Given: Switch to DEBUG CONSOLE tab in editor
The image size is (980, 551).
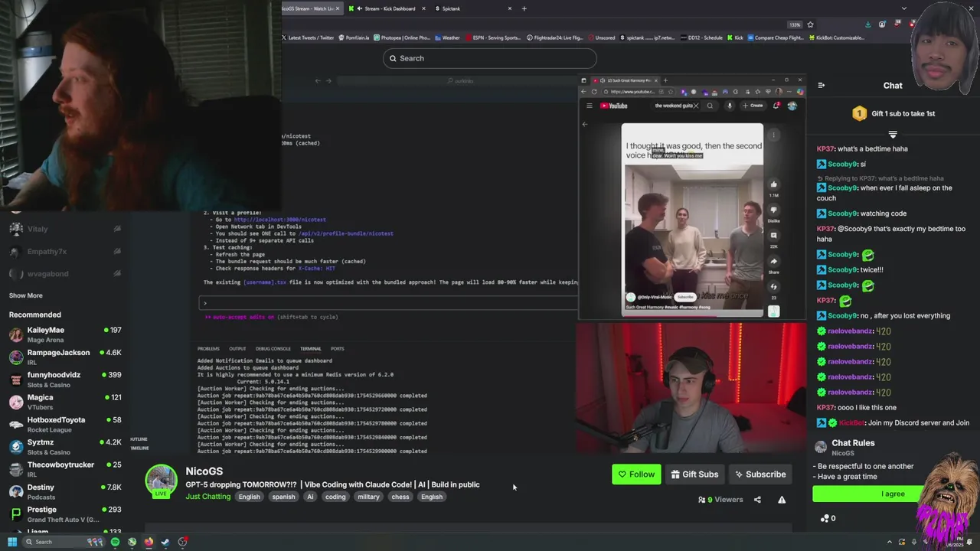Looking at the screenshot, I should coord(273,349).
